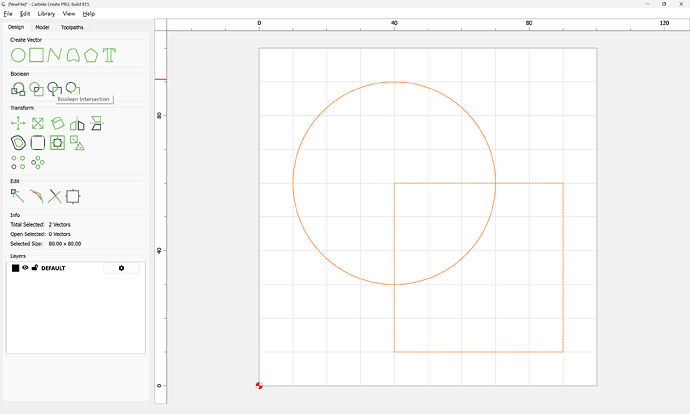This screenshot has height=414, width=690.
Task: Activate the Node Edit tool
Action: 18,196
